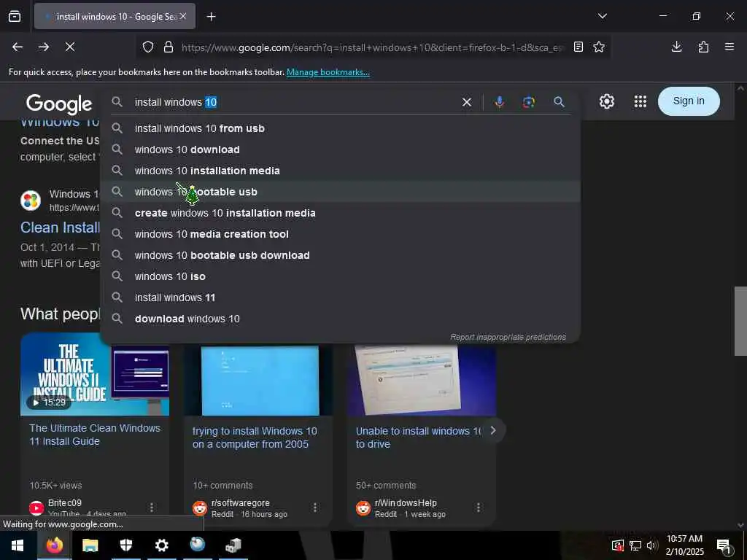Open Google quick settings gear
This screenshot has height=560, width=747.
(606, 101)
